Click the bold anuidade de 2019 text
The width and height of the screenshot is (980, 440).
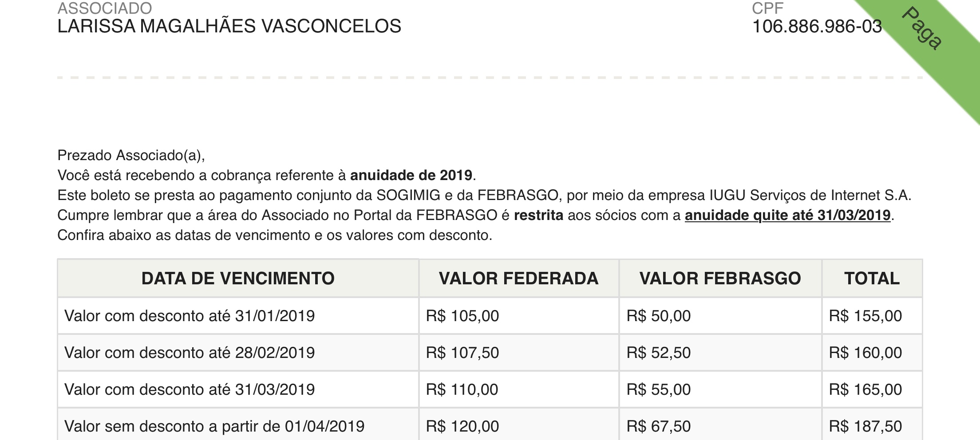[x=411, y=175]
